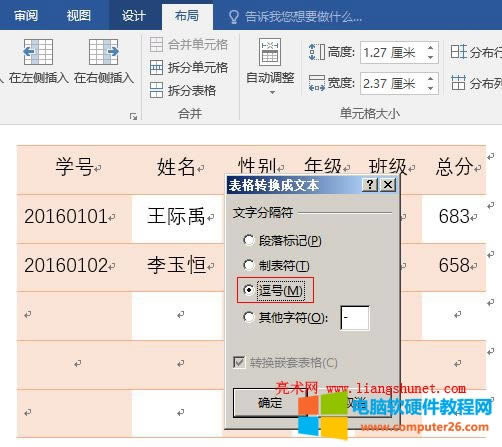Click the 拆分表格 label
This screenshot has width=502, height=447.
[192, 90]
